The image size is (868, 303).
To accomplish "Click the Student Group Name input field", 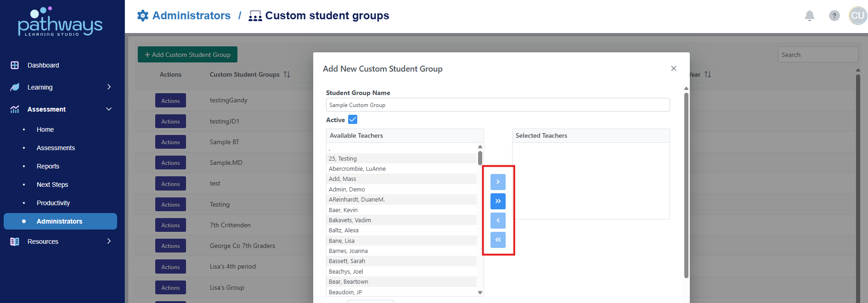I will coord(497,105).
